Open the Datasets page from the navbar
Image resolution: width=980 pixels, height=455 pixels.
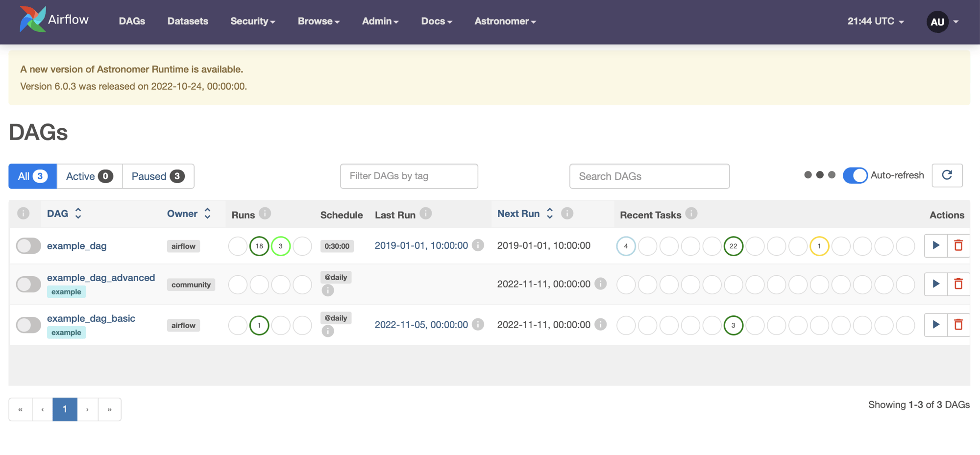click(x=188, y=21)
